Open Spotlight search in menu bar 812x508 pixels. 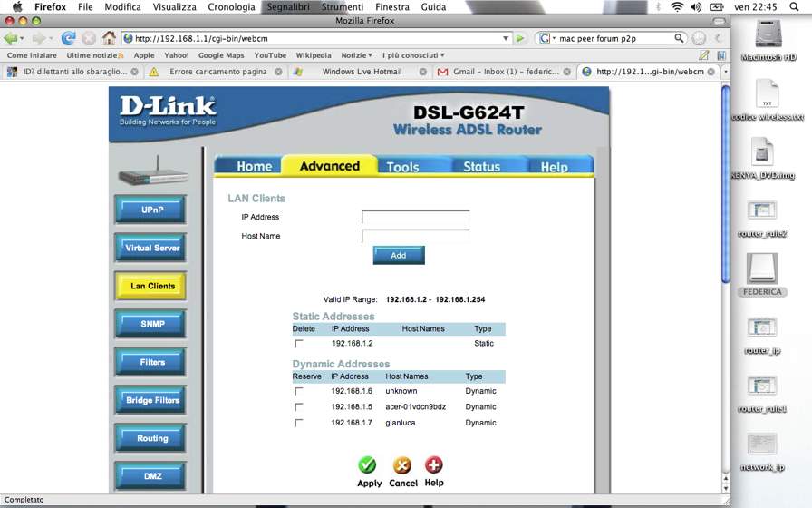794,6
